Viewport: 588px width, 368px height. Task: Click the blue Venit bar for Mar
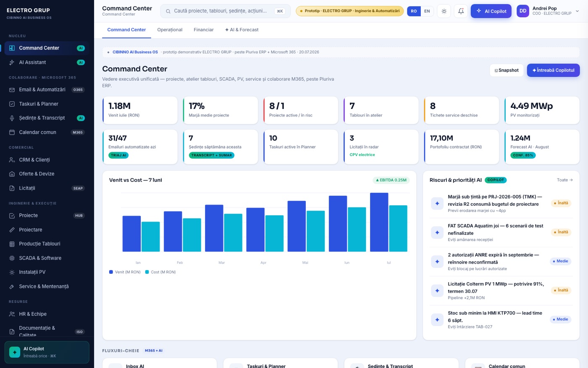(214, 228)
